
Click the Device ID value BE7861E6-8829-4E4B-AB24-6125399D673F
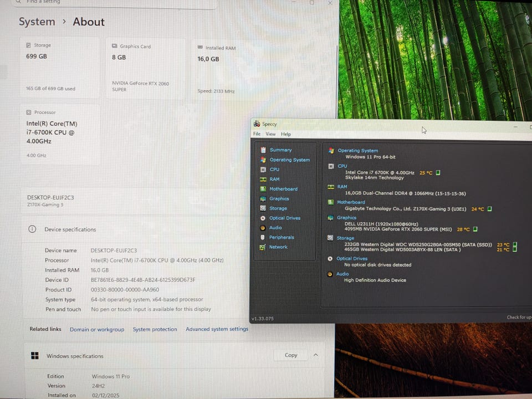[x=143, y=280]
